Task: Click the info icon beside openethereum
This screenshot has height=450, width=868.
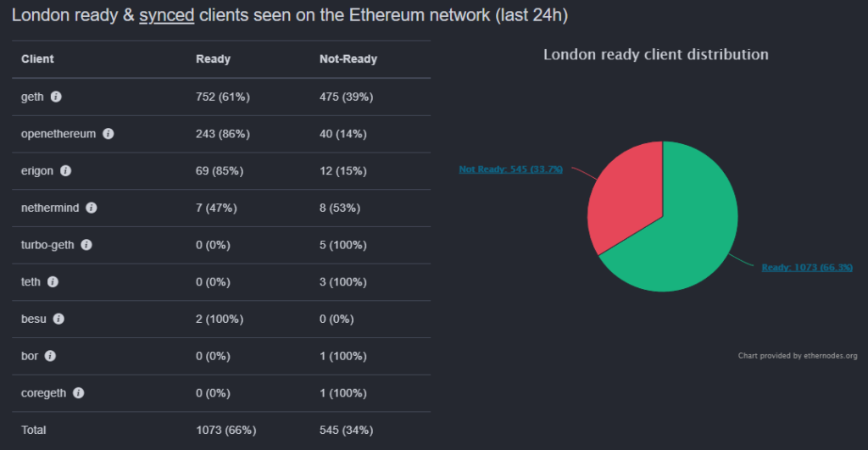Action: point(108,134)
